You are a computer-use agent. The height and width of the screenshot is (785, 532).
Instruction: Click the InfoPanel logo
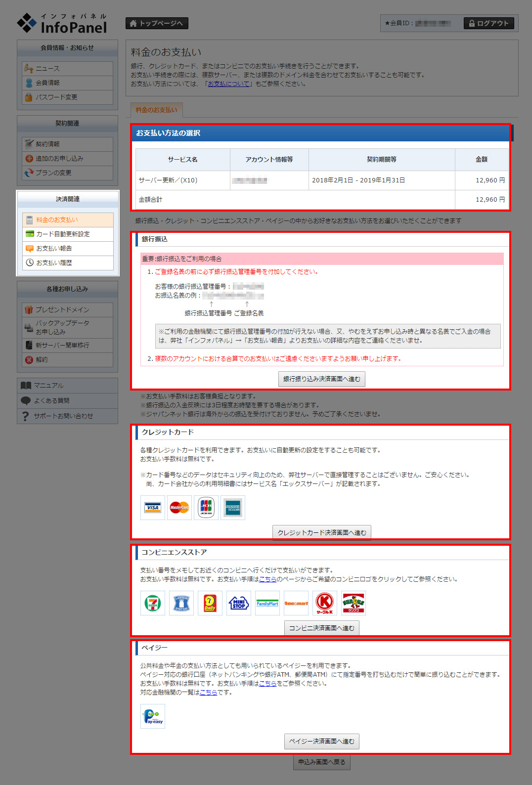(62, 23)
